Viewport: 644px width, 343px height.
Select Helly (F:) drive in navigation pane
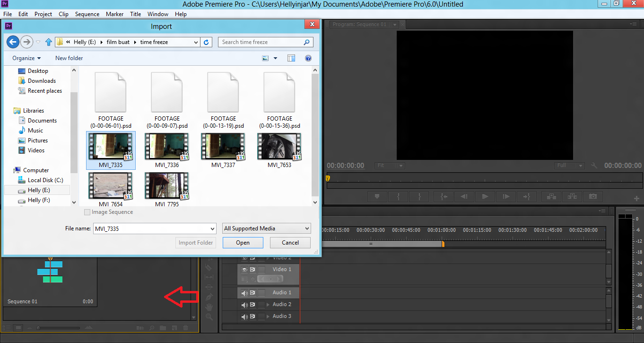click(39, 200)
